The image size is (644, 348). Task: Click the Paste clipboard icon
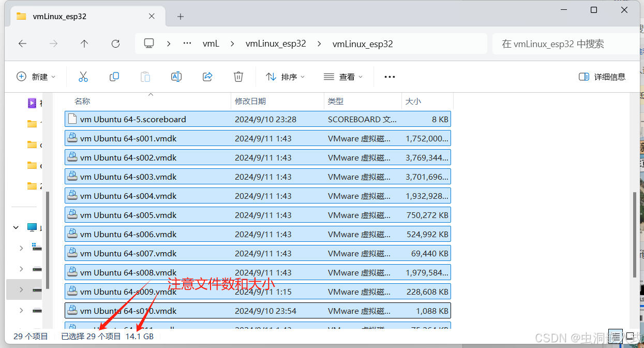coord(145,77)
